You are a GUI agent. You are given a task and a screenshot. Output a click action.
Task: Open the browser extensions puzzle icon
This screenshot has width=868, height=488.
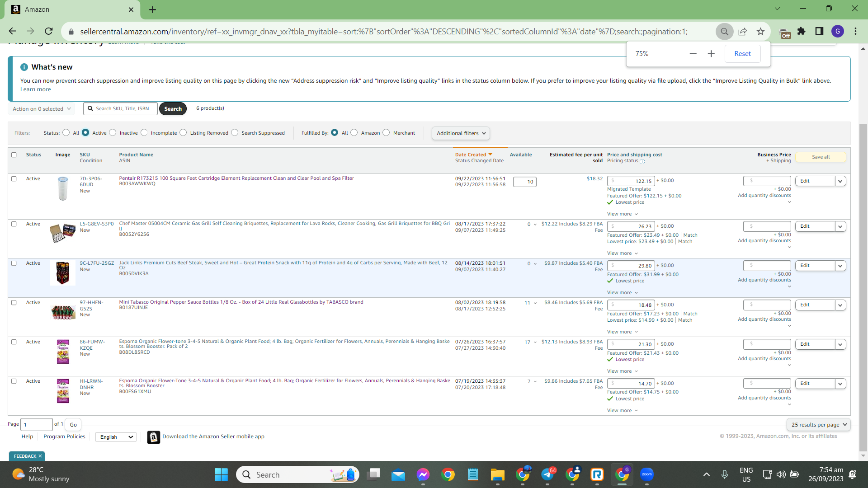[x=801, y=31]
